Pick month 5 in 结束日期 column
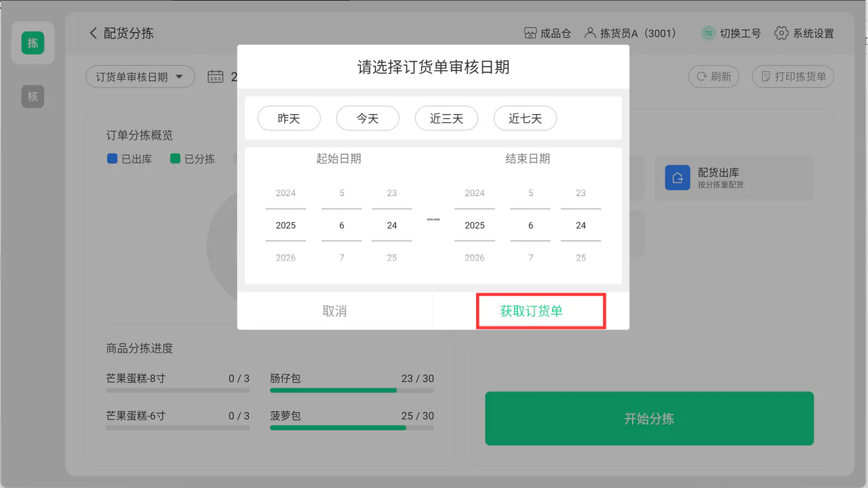Screen dimensions: 868x488 tap(530, 193)
